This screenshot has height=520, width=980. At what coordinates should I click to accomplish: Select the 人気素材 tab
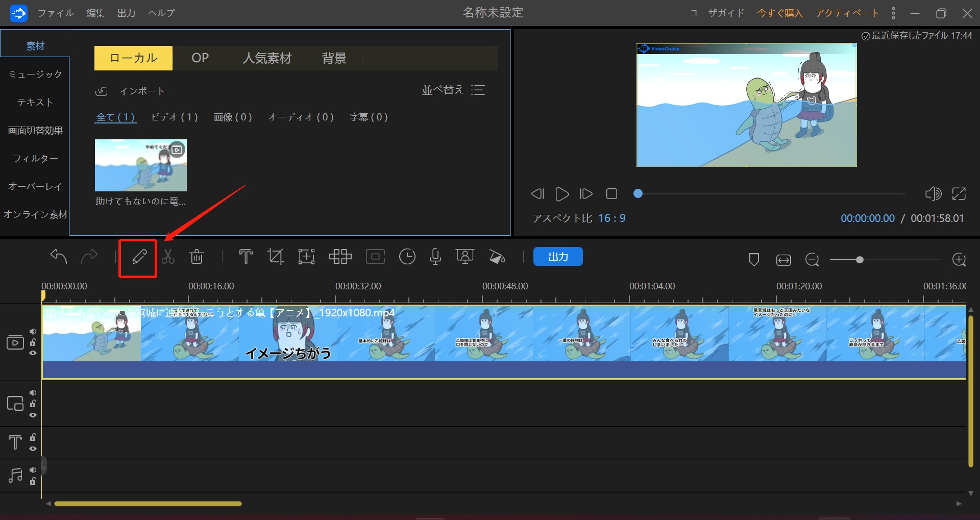coord(267,58)
